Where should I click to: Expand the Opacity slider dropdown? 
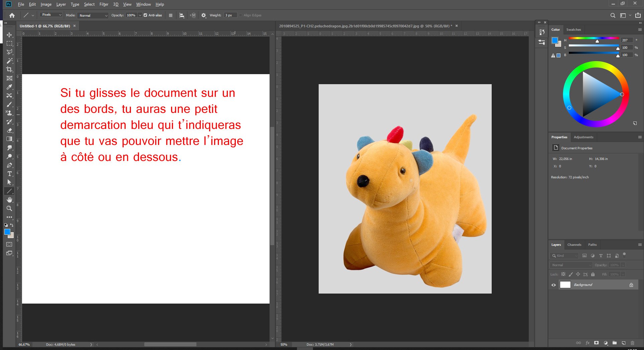[140, 15]
